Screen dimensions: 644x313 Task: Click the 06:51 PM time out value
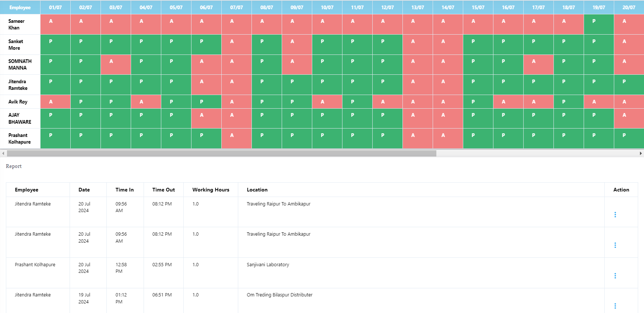click(x=162, y=295)
